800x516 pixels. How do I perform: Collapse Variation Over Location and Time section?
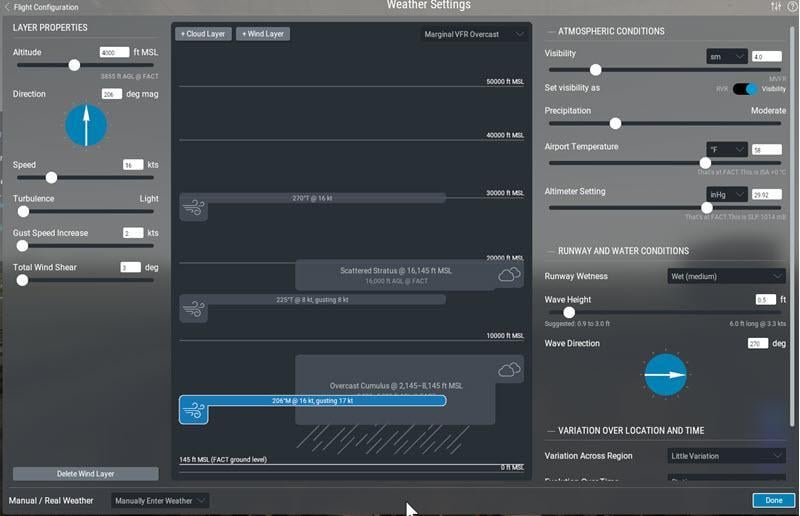pos(551,431)
